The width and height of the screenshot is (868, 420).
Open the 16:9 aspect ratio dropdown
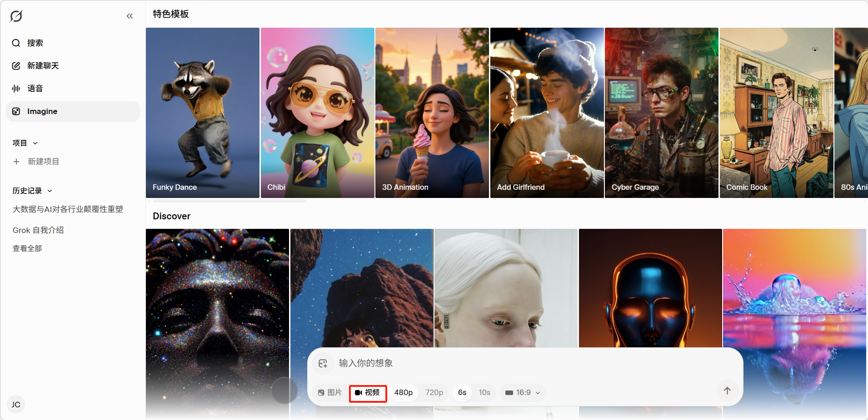[523, 393]
